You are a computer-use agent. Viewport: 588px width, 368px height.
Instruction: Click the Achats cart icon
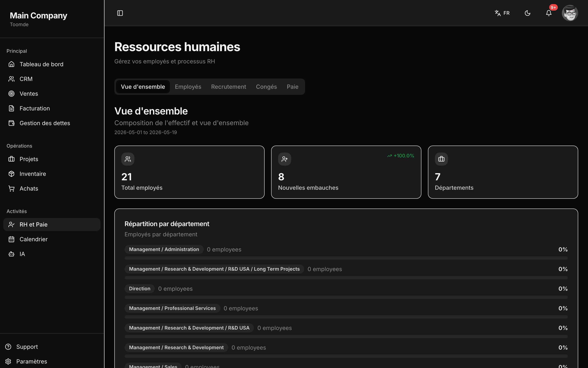click(x=11, y=188)
